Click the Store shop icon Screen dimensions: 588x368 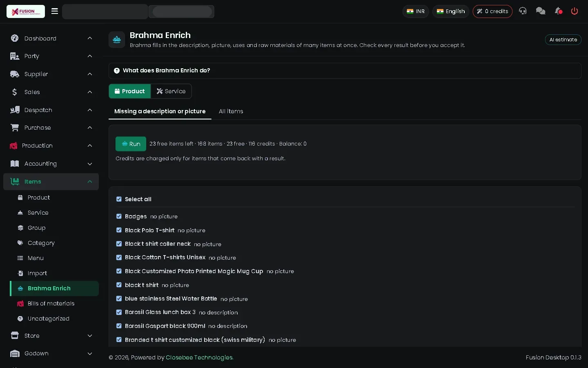pyautogui.click(x=15, y=336)
